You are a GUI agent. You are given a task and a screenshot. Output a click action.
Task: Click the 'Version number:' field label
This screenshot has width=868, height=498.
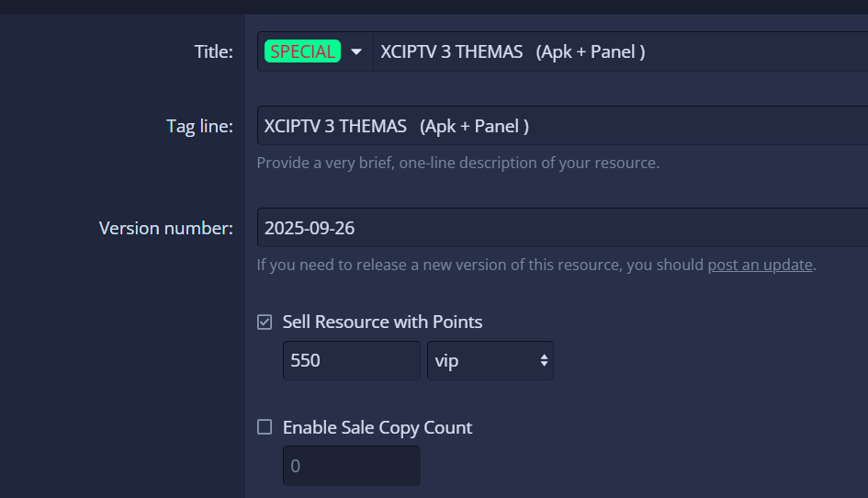[165, 228]
